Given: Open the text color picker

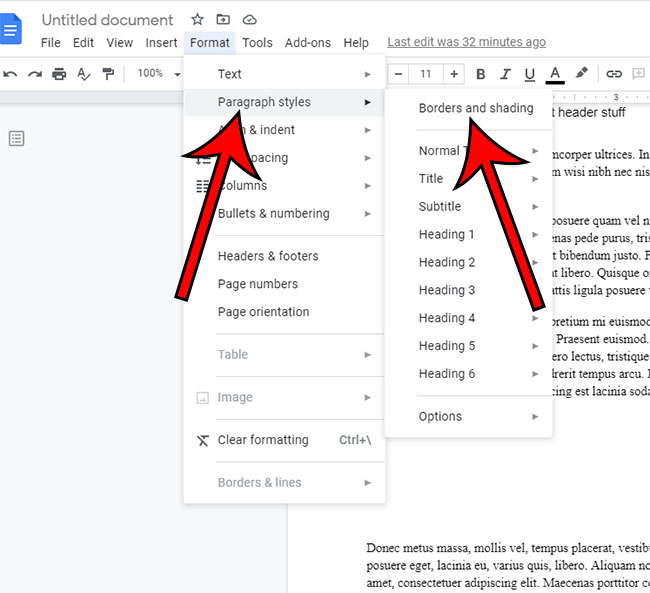Looking at the screenshot, I should [556, 74].
